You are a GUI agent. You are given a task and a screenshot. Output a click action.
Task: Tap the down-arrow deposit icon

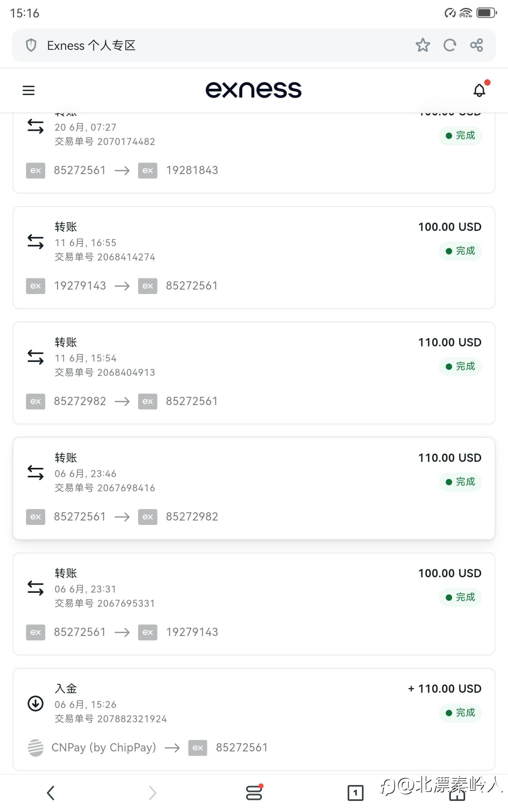(x=35, y=703)
